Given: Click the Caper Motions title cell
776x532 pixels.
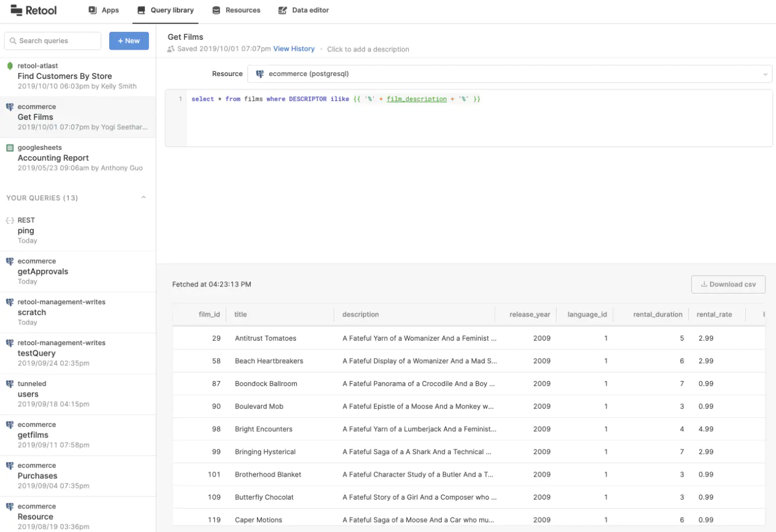Looking at the screenshot, I should point(259,520).
